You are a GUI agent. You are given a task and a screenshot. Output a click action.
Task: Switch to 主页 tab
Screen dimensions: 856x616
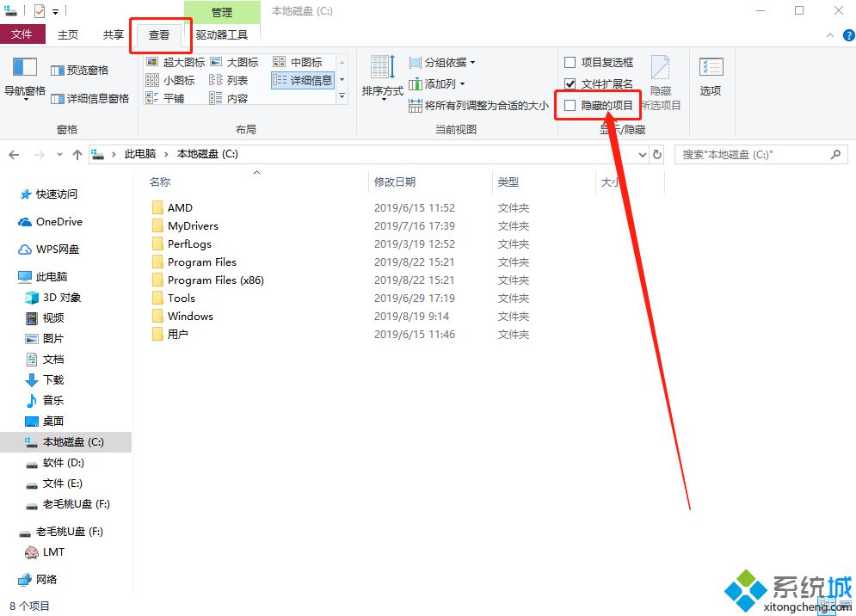tap(68, 35)
